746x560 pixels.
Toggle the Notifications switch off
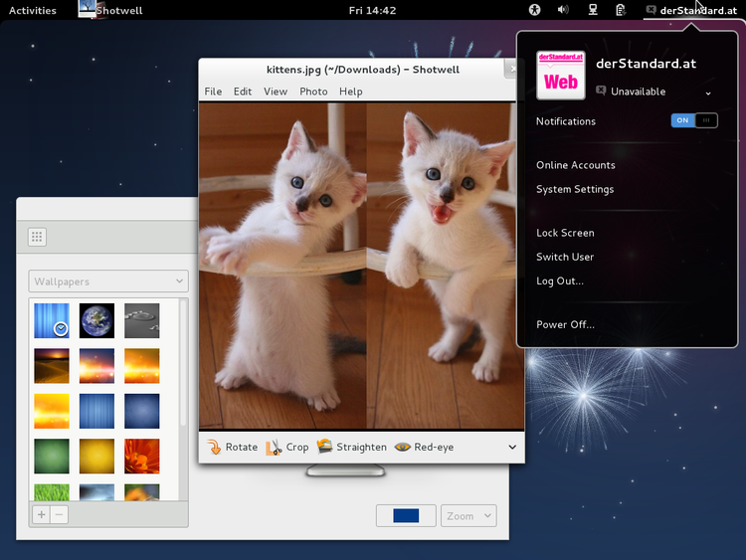pos(694,120)
